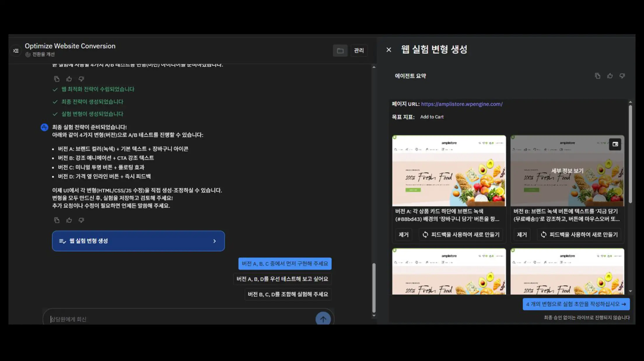Open picture-in-picture icon on version B thumbnail
The width and height of the screenshot is (644, 361).
click(615, 144)
